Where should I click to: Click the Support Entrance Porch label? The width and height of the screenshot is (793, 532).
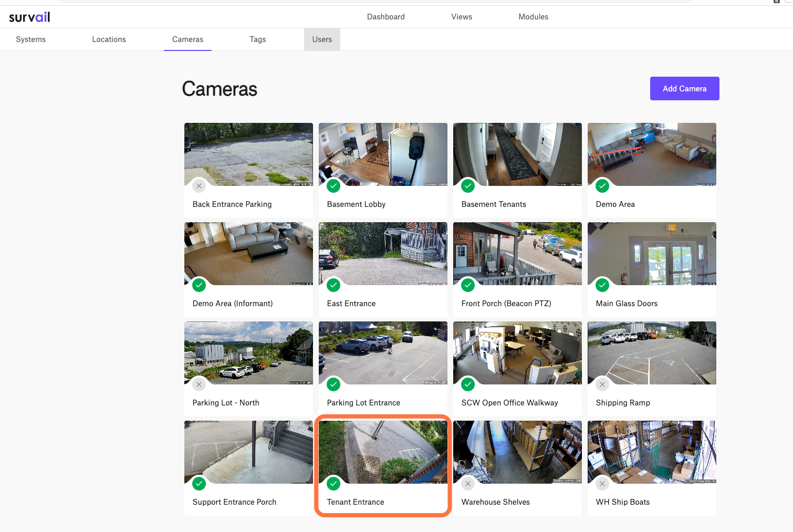point(234,502)
